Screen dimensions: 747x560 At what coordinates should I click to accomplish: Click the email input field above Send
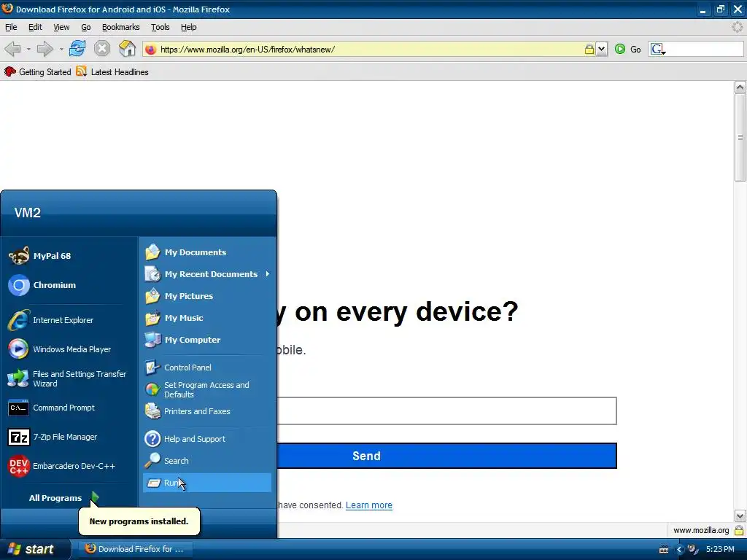point(447,411)
